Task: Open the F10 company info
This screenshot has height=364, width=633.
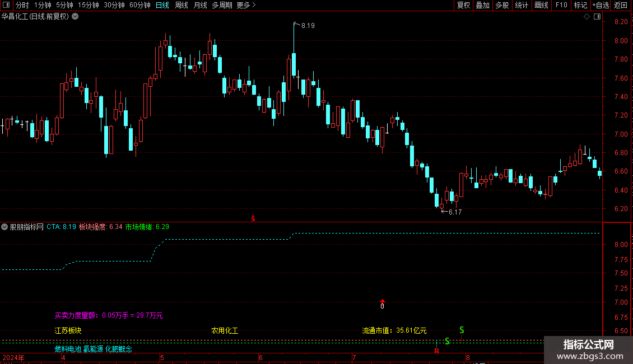Action: (561, 5)
